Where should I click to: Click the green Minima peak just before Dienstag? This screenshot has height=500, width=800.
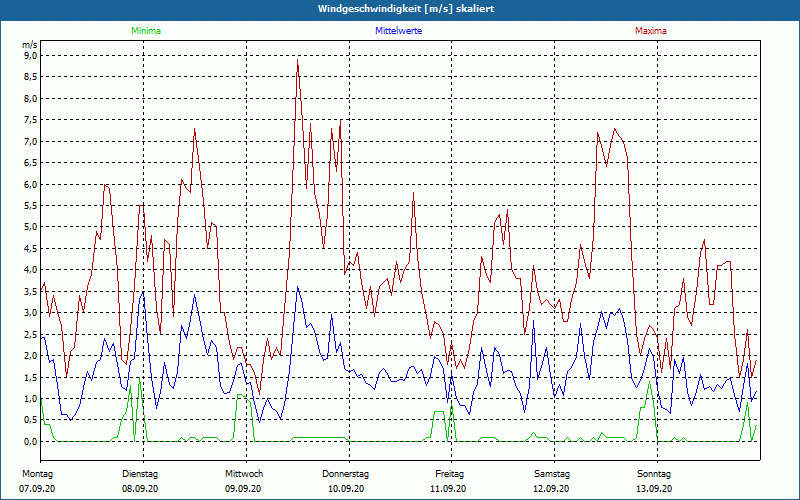pyautogui.click(x=139, y=378)
